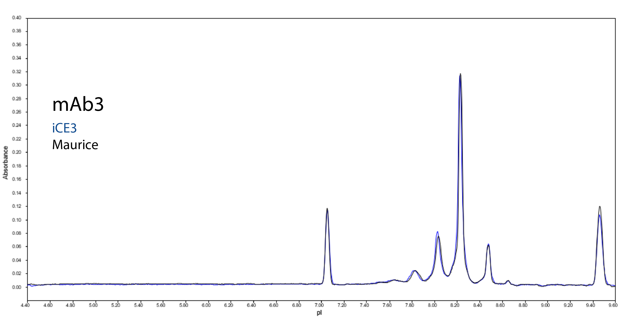Image resolution: width=644 pixels, height=319 pixels.
Task: Select the black Maurice legend label
Action: pyautogui.click(x=75, y=145)
